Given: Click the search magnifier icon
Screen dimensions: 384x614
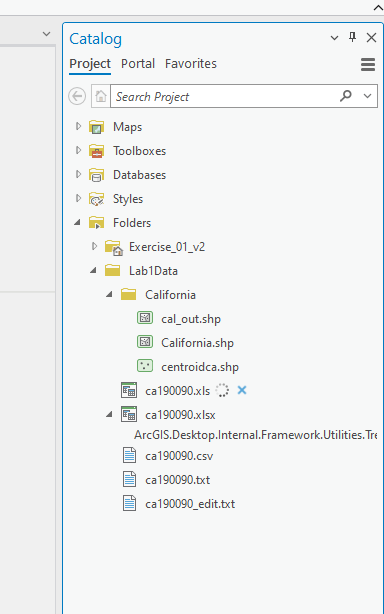Looking at the screenshot, I should (346, 96).
